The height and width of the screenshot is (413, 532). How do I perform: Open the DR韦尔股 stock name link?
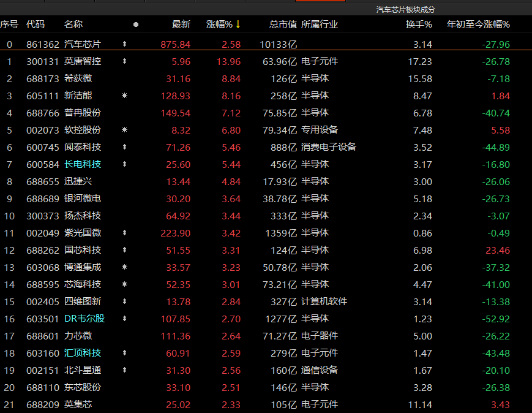[x=84, y=319]
